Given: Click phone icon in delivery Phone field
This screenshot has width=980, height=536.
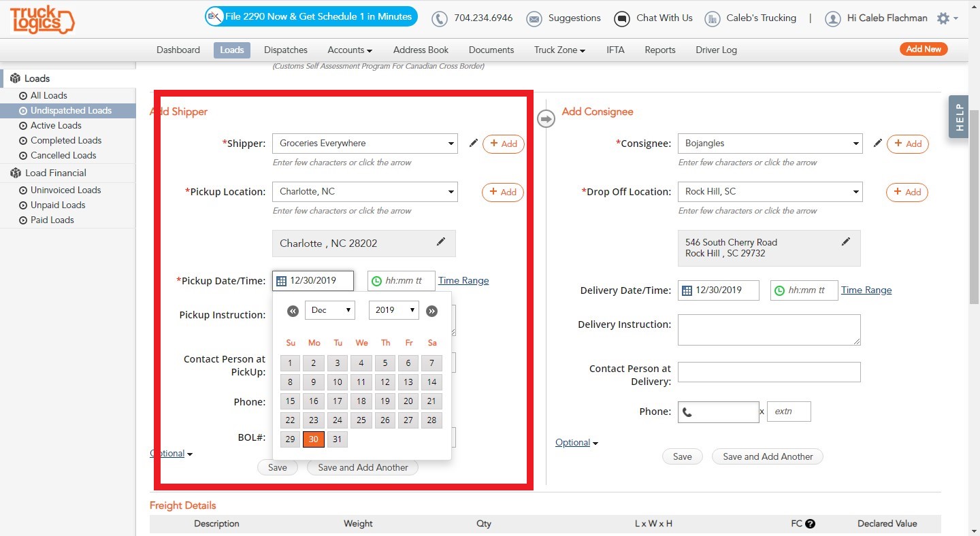Looking at the screenshot, I should pyautogui.click(x=687, y=412).
